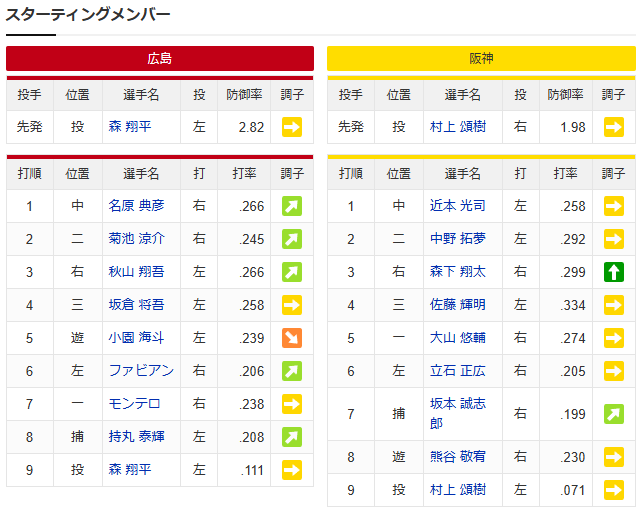Open player 小園 海斗 profile
This screenshot has height=513, width=640.
[x=136, y=338]
